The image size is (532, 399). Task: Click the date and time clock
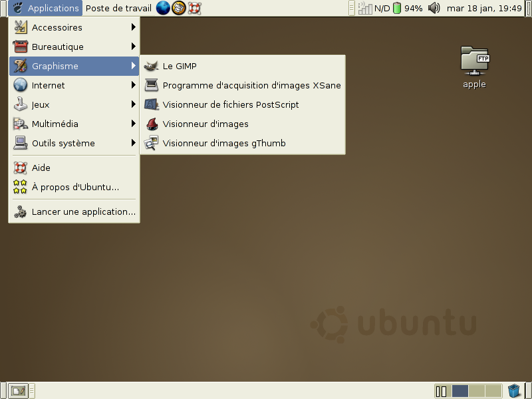tap(484, 8)
